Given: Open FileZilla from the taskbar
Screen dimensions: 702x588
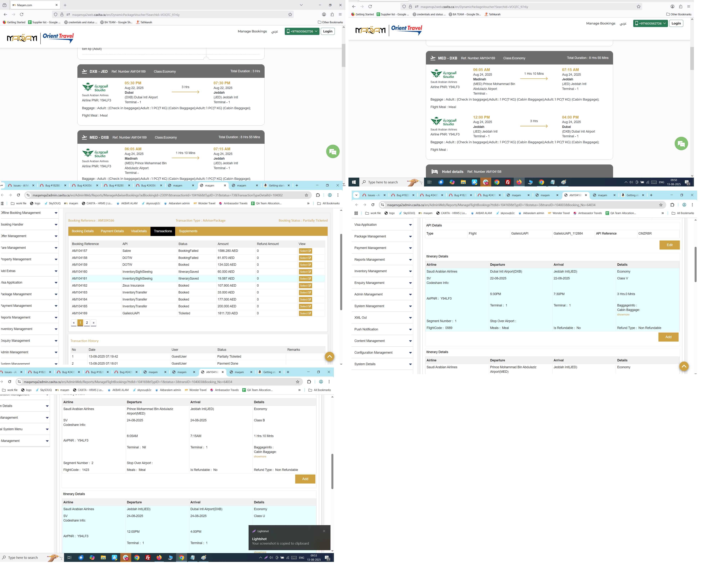Looking at the screenshot, I should (x=508, y=182).
